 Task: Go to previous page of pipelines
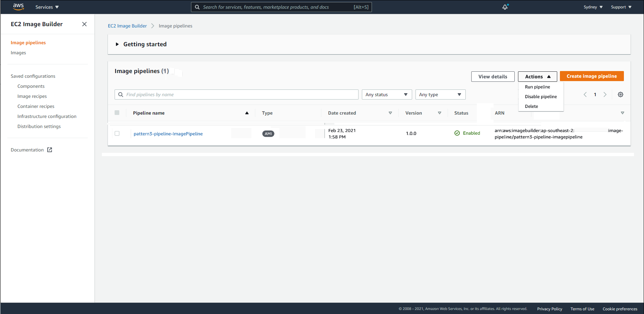[x=585, y=95]
